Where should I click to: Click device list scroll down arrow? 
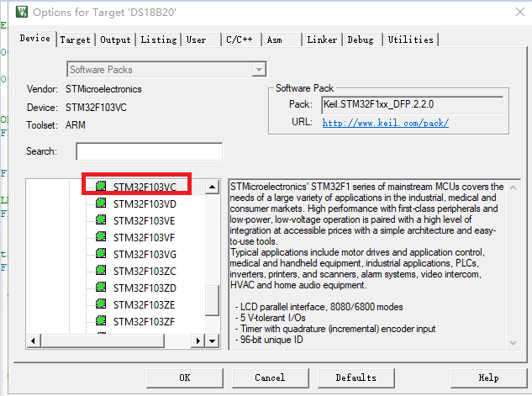(x=212, y=341)
